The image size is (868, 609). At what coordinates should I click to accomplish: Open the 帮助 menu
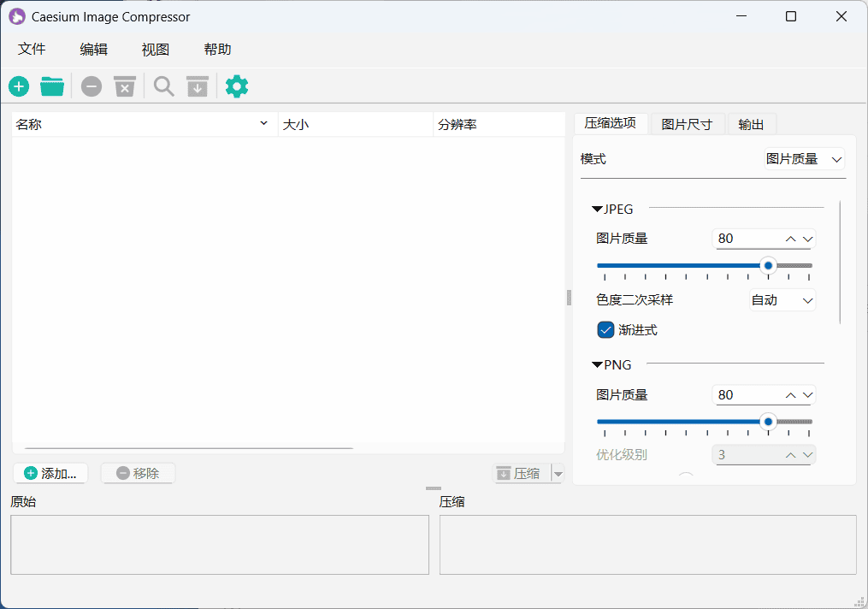(217, 50)
